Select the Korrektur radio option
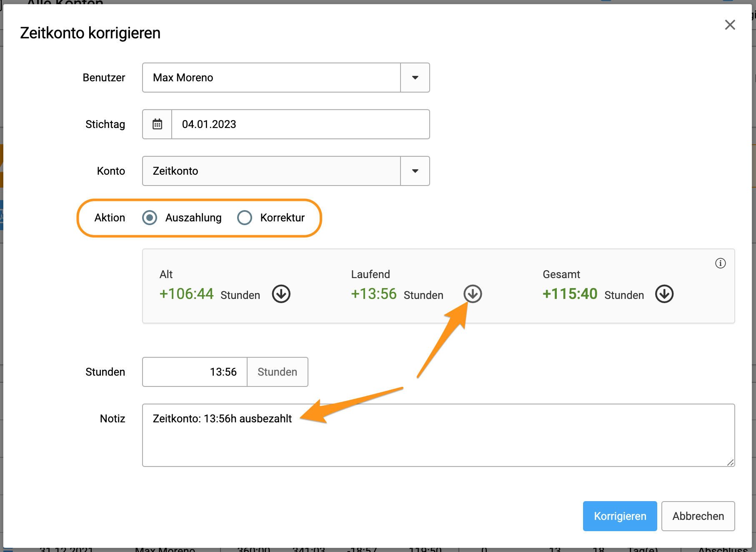 245,218
